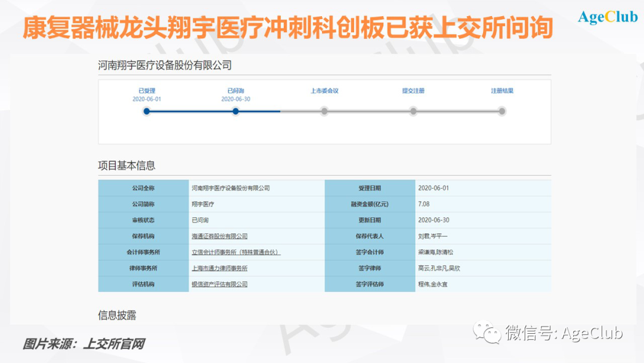This screenshot has width=644, height=363.
Task: Click the 审核状态 header cell
Action: click(143, 220)
